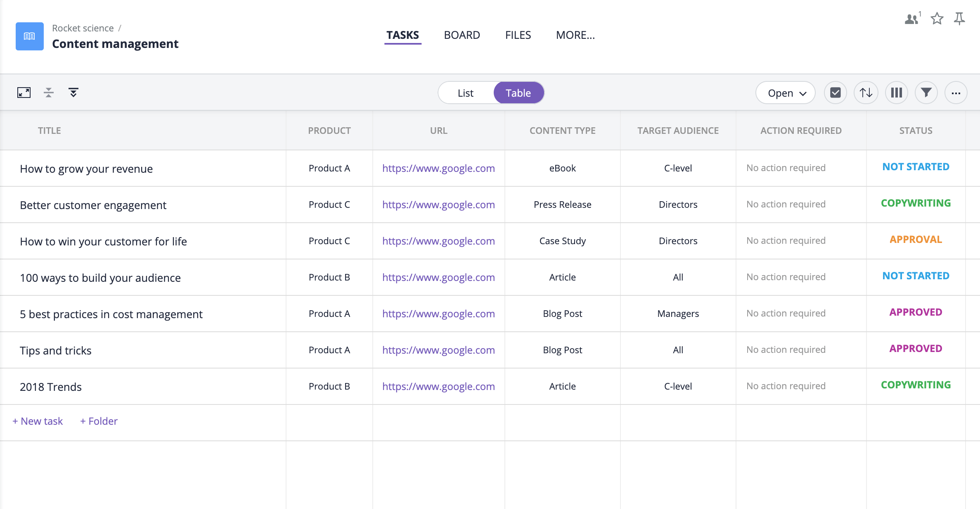Click the TASKS tab title

(x=402, y=35)
